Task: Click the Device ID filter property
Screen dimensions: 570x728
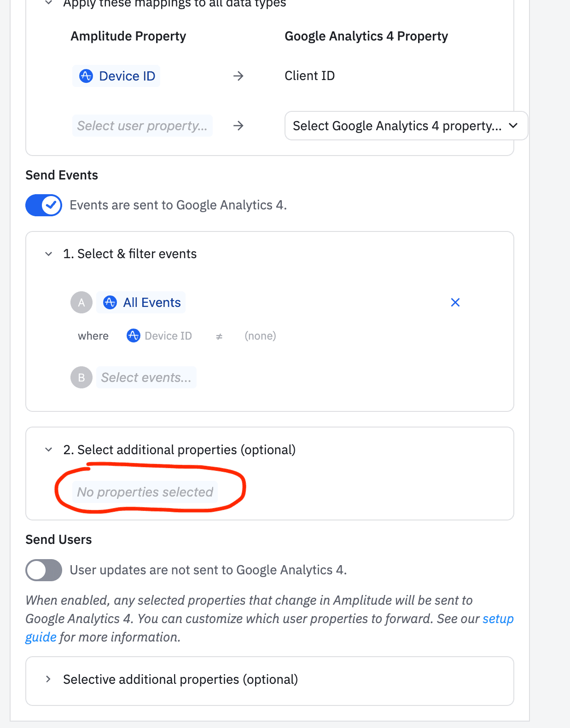Action: [159, 336]
